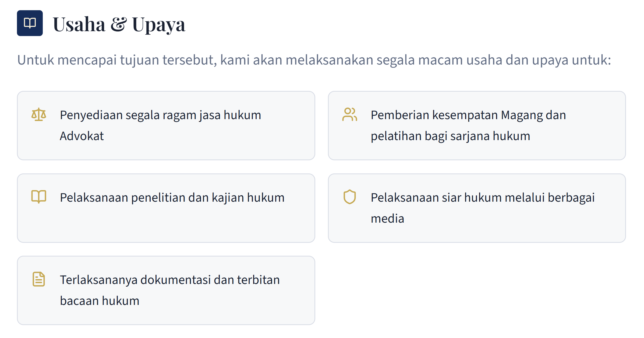Click the ampersand in the heading
644x338 pixels.
tap(118, 25)
